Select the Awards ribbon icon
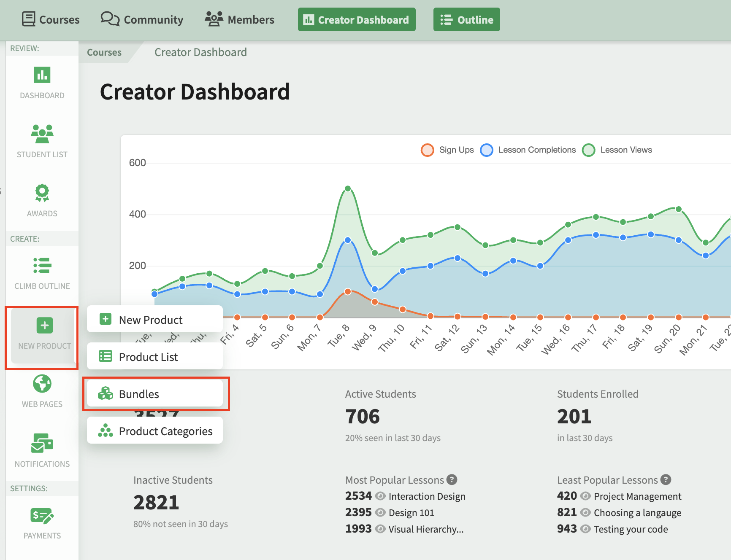 pos(42,193)
